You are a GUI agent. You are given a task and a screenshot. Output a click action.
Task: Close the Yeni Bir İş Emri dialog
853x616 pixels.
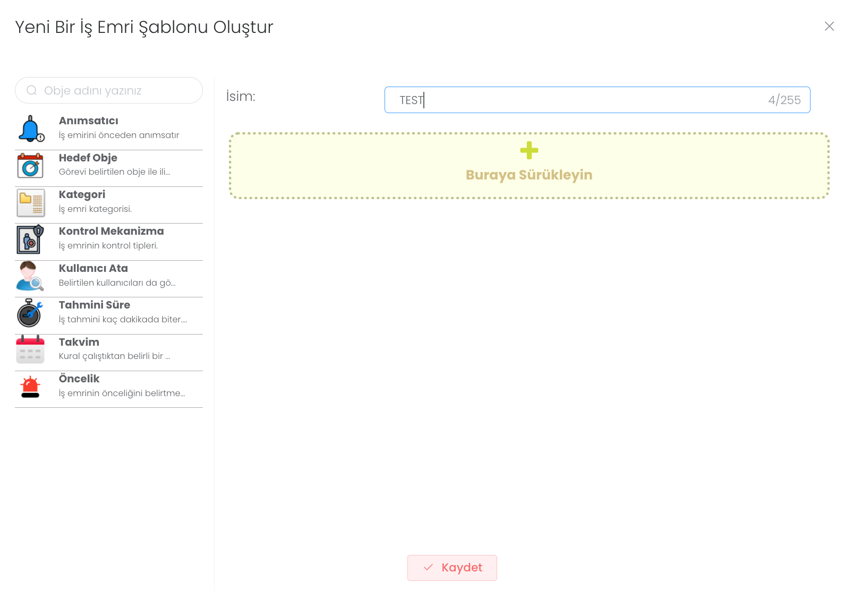click(829, 26)
